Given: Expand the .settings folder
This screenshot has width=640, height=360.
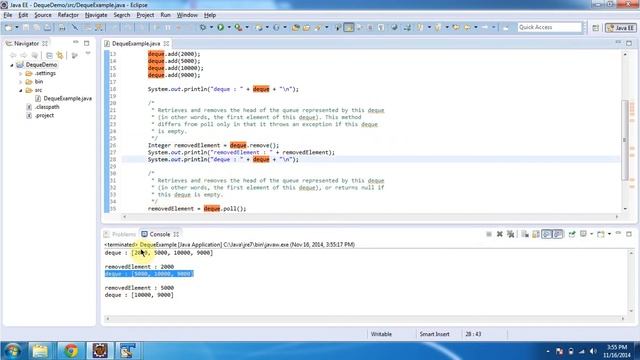Looking at the screenshot, I should pos(20,73).
